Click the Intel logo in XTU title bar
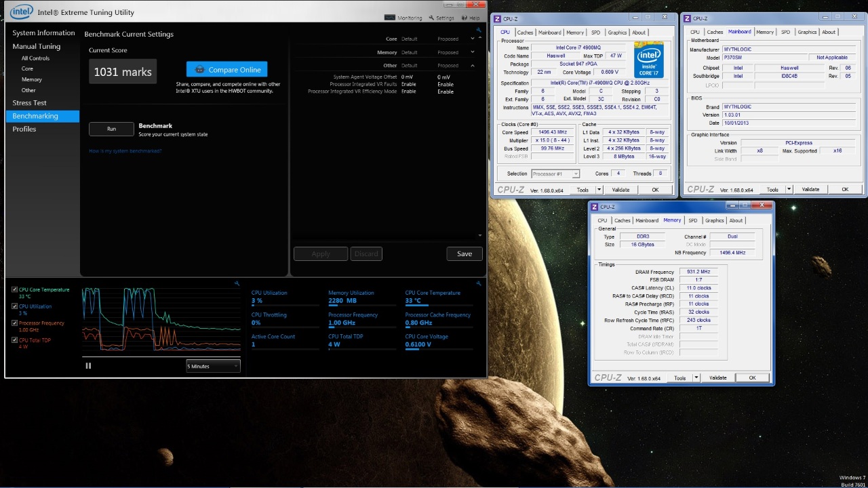Image resolution: width=868 pixels, height=488 pixels. [22, 12]
